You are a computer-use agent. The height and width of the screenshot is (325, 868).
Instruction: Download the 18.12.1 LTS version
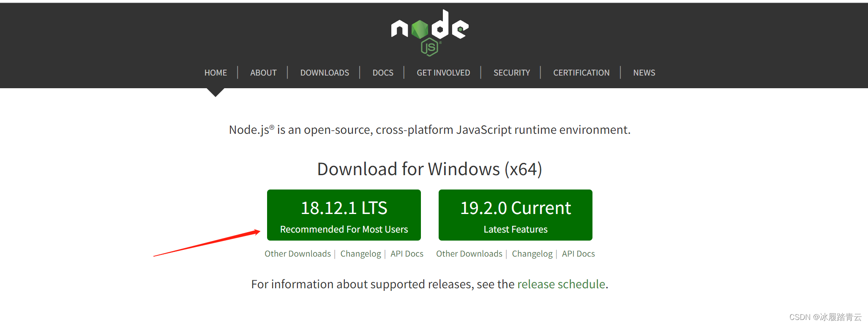[x=344, y=208]
